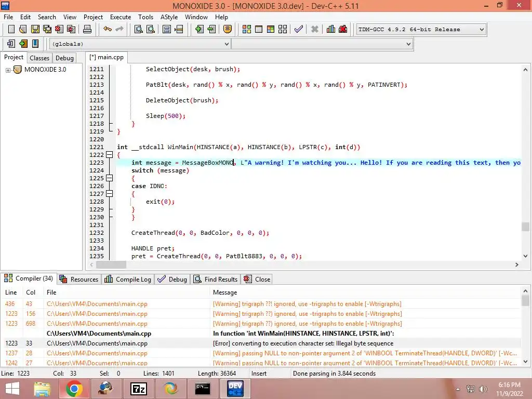The height and width of the screenshot is (399, 532).
Task: Click the Find magnifier toolbar icon
Action: click(138, 29)
